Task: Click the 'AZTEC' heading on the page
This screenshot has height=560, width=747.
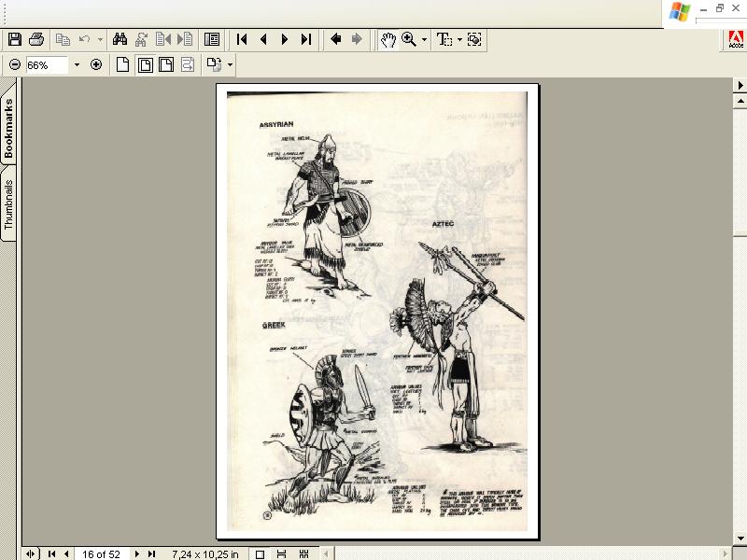Action: tap(443, 224)
